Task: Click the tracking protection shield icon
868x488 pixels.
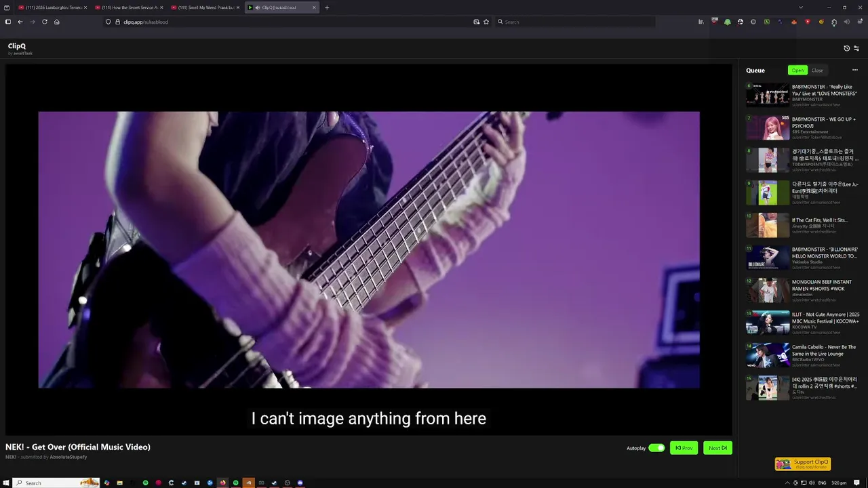Action: (x=108, y=22)
